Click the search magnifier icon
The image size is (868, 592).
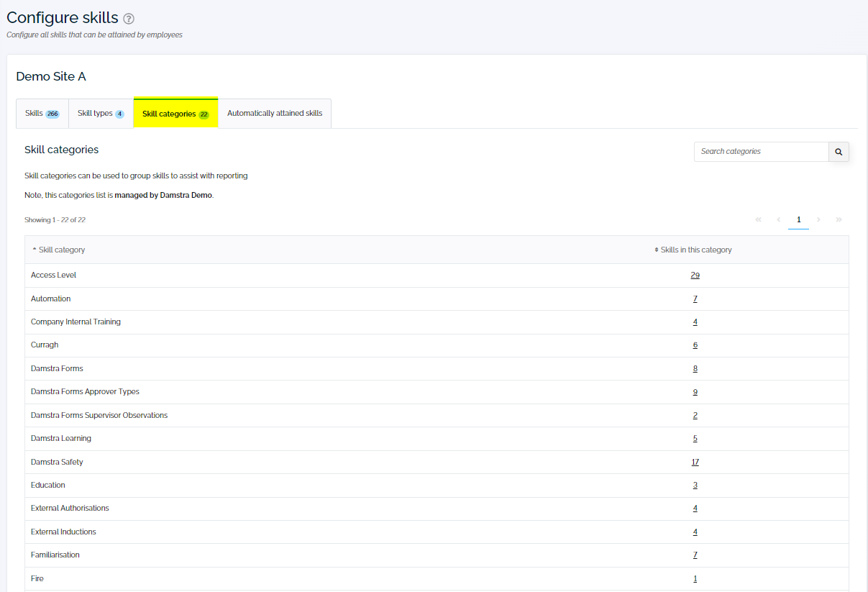839,152
